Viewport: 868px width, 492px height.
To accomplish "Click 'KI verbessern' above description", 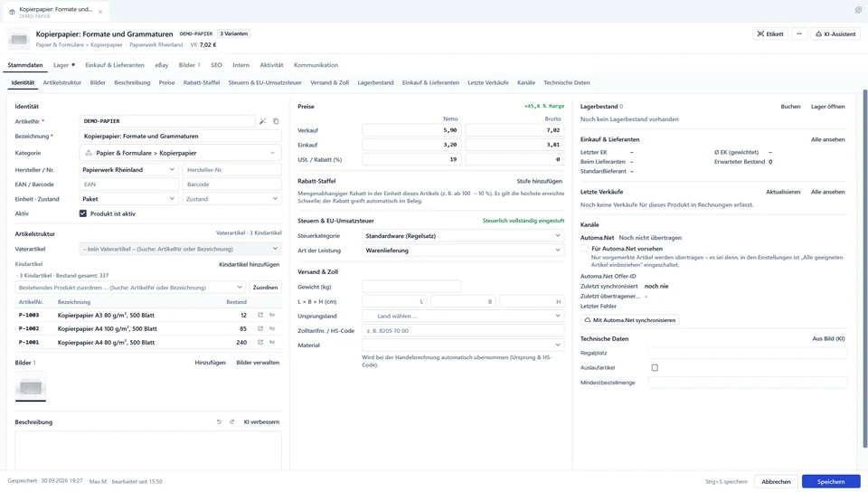I will pos(261,421).
